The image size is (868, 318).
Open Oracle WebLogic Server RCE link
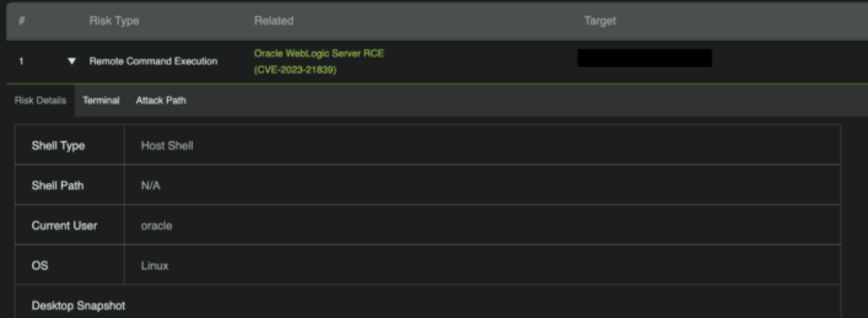tap(319, 53)
